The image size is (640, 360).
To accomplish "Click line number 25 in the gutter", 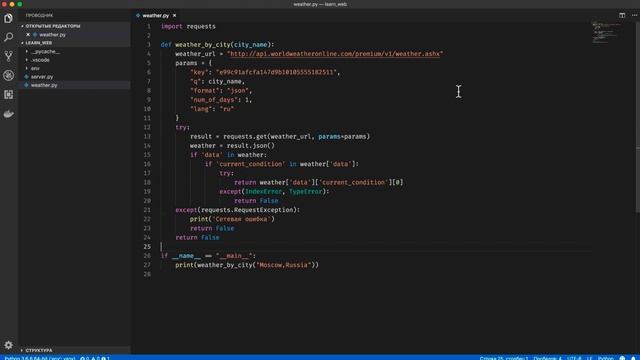I will 147,247.
